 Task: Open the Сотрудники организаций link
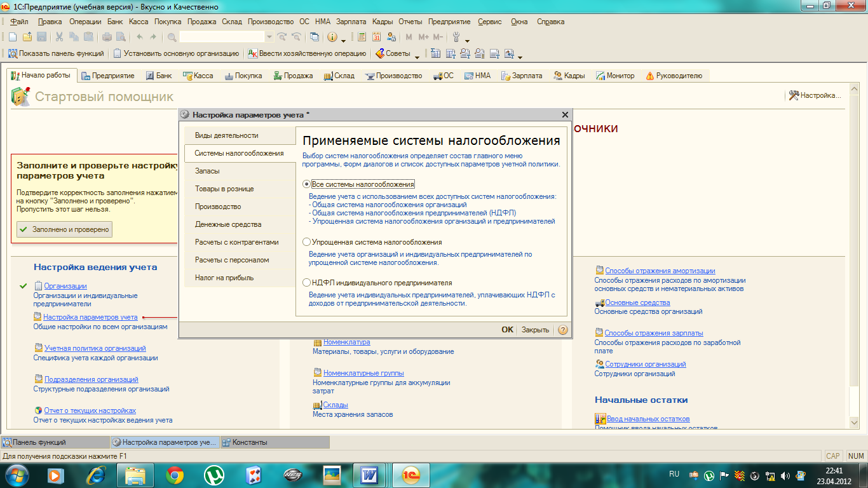646,364
